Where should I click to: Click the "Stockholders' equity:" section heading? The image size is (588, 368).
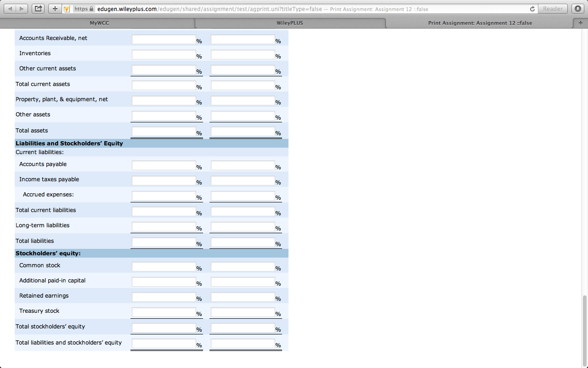48,253
